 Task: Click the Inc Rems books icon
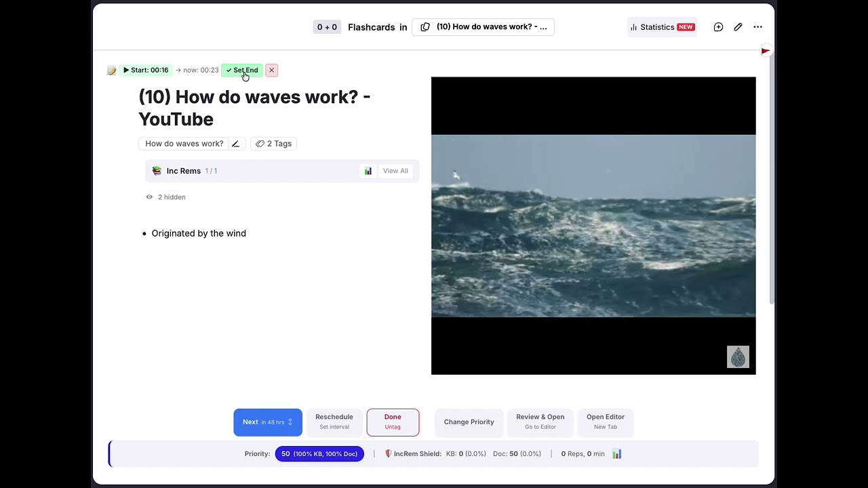click(x=157, y=171)
